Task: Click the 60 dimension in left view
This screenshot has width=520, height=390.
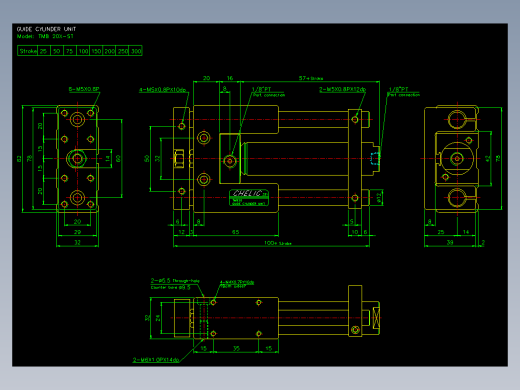Action: (118, 159)
